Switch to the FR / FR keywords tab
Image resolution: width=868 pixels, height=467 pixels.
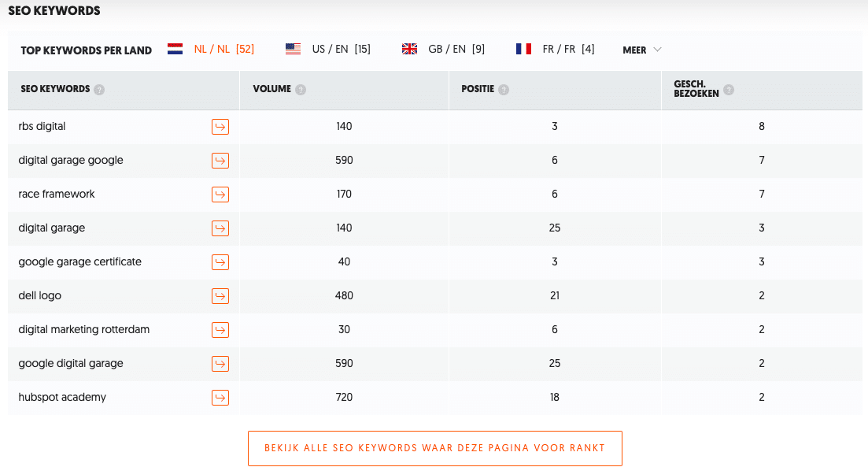[x=556, y=50]
